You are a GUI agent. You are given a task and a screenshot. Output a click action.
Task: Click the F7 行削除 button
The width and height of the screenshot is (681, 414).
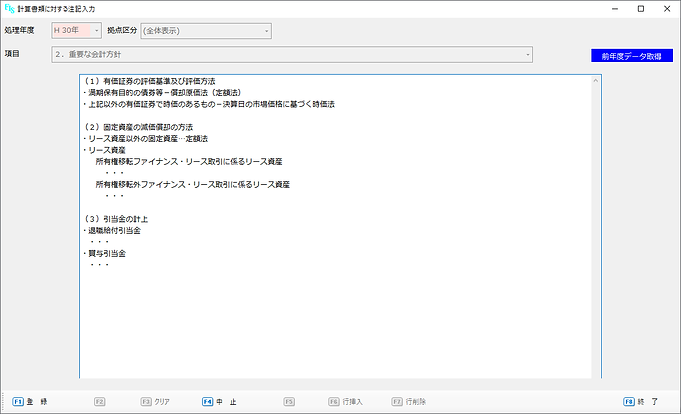click(x=409, y=402)
